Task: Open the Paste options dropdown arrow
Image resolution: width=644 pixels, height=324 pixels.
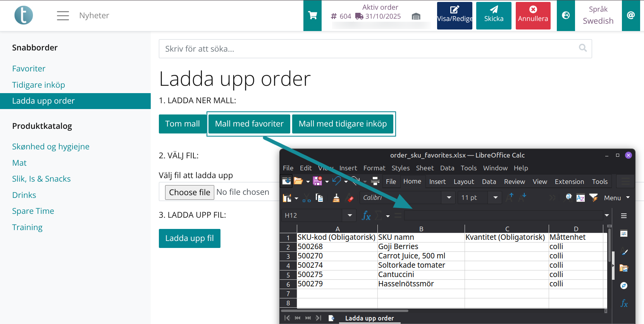Action: click(296, 198)
